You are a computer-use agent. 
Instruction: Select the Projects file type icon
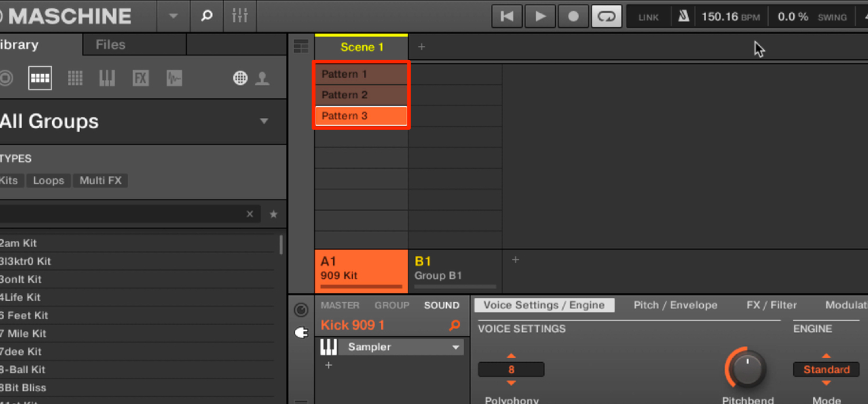tap(6, 78)
